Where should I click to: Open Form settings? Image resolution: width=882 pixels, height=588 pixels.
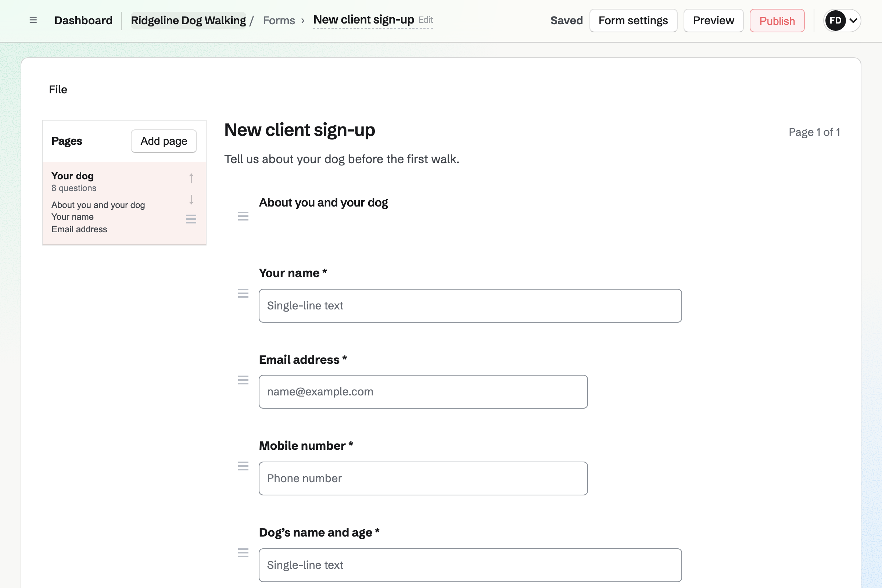point(633,21)
